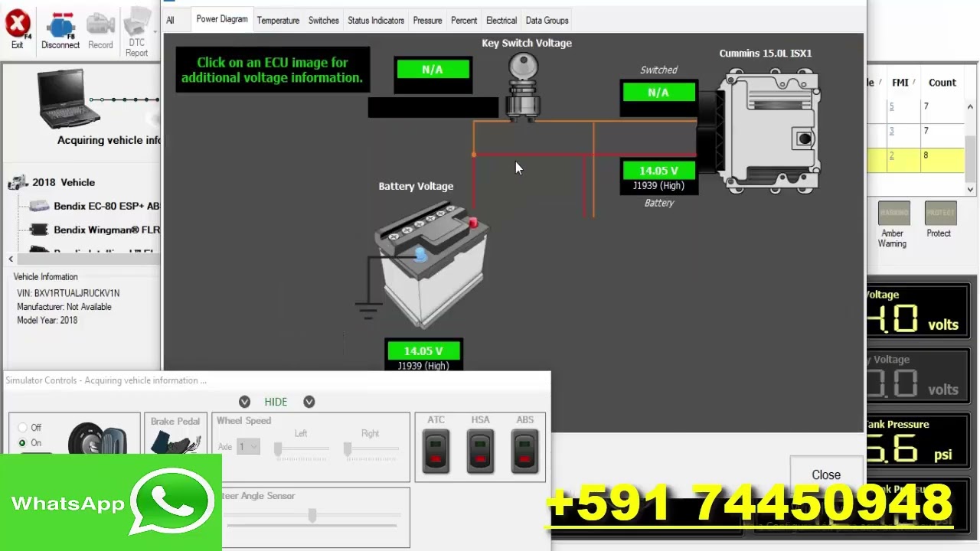The image size is (980, 551).
Task: Click the Battery Voltage 14.05 V readout
Action: click(423, 351)
